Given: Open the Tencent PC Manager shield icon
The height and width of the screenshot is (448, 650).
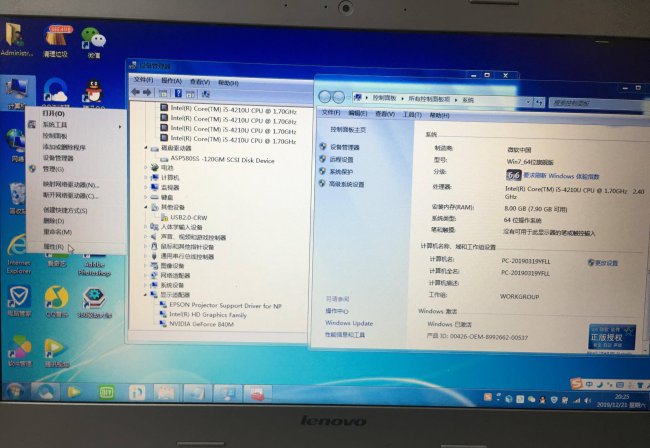Looking at the screenshot, I should coord(19,301).
